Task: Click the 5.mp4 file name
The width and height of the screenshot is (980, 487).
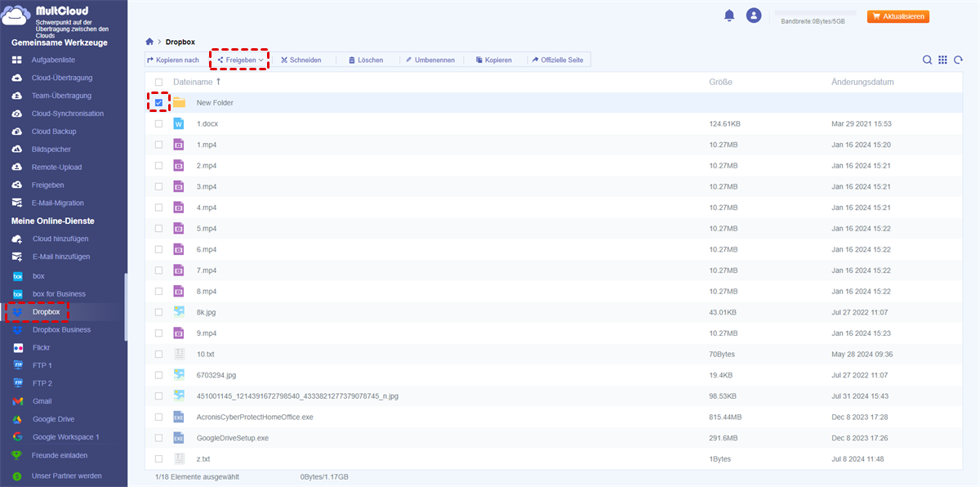Action: pyautogui.click(x=207, y=228)
